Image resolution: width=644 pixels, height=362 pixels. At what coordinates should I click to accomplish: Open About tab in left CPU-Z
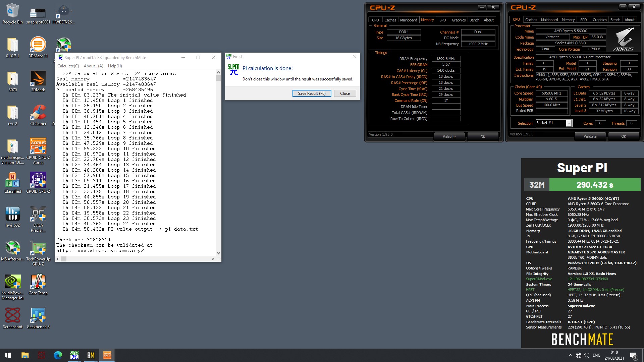coord(489,20)
